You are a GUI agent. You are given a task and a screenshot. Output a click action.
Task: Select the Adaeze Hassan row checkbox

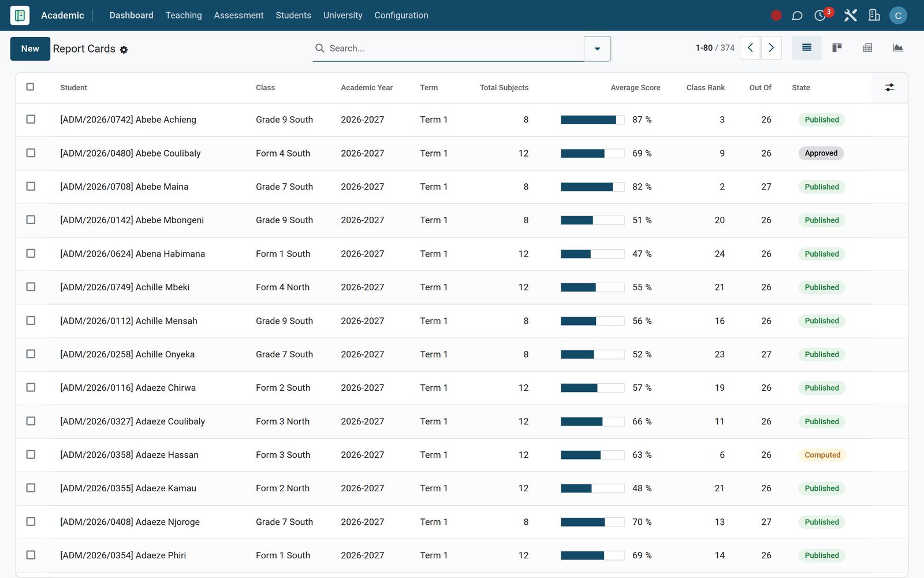pos(31,454)
